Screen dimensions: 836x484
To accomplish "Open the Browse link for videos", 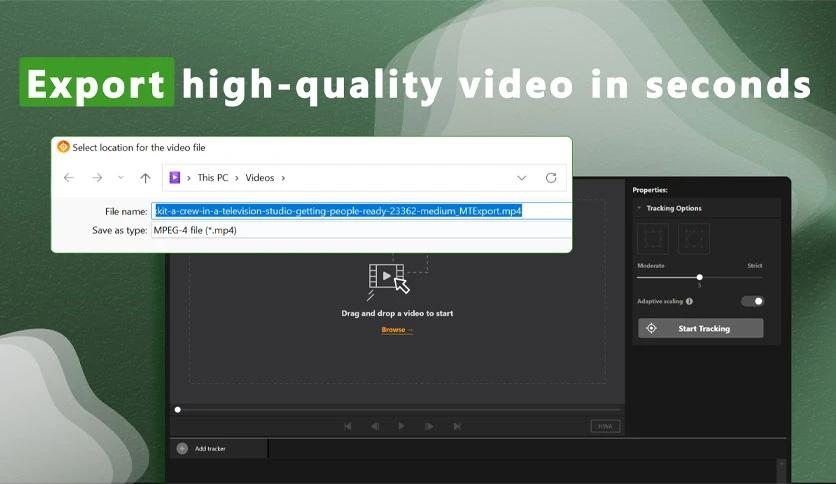I will click(397, 330).
